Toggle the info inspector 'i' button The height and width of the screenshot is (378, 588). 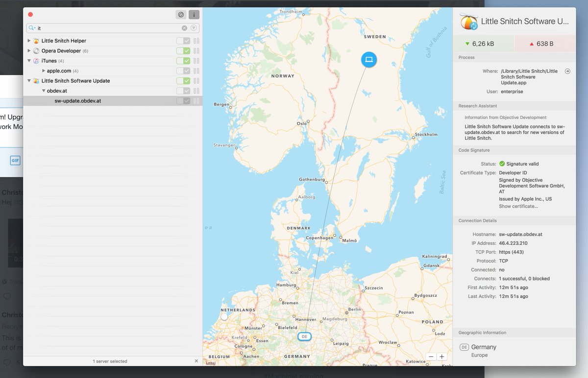tap(194, 15)
